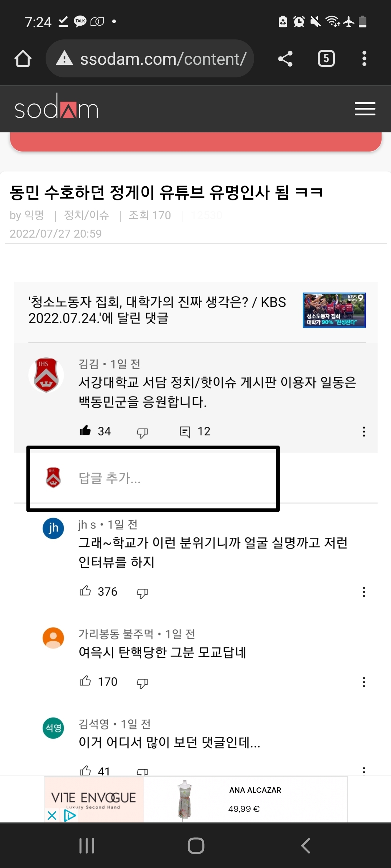Image resolution: width=391 pixels, height=868 pixels.
Task: Click the ssodam.com address bar
Action: pyautogui.click(x=150, y=59)
